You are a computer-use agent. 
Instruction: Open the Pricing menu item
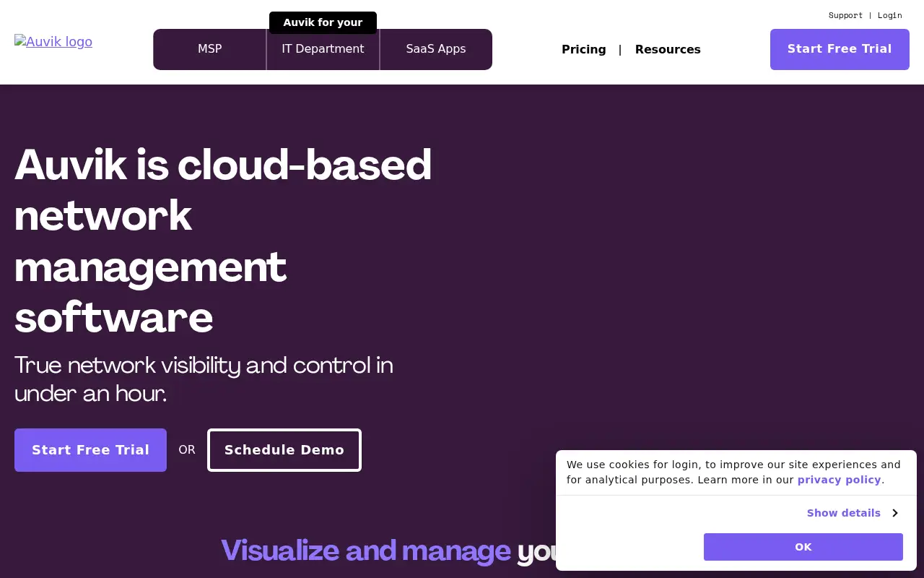coord(584,49)
